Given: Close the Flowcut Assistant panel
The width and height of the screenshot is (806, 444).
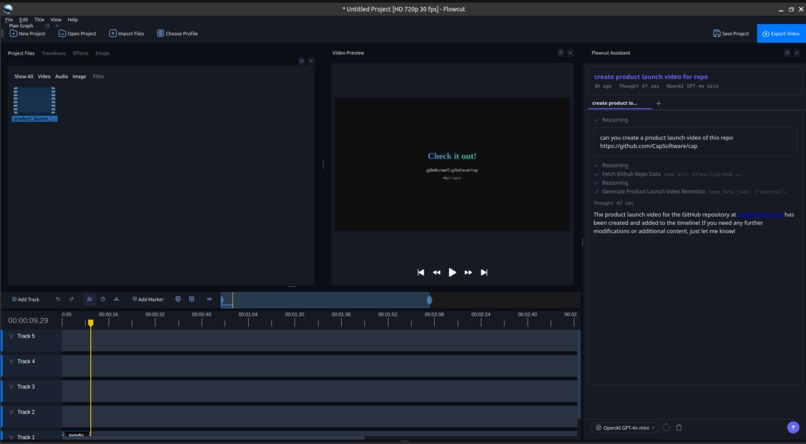Looking at the screenshot, I should pyautogui.click(x=797, y=53).
